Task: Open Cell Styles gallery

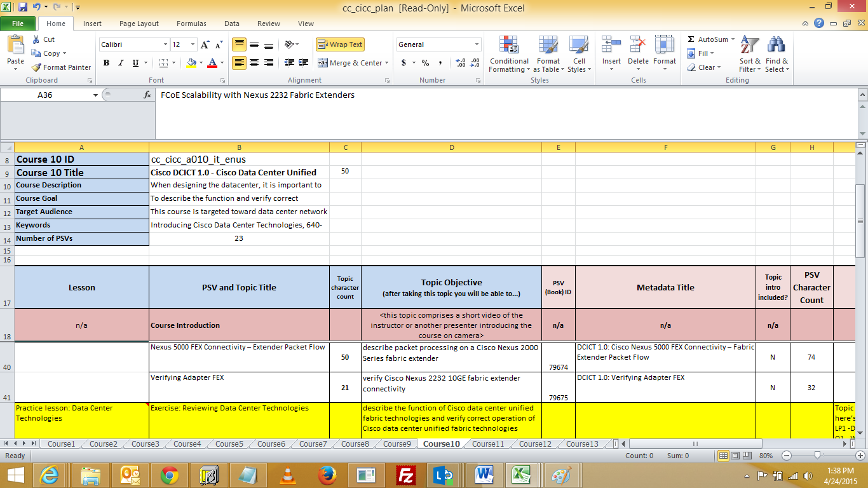Action: tap(579, 55)
